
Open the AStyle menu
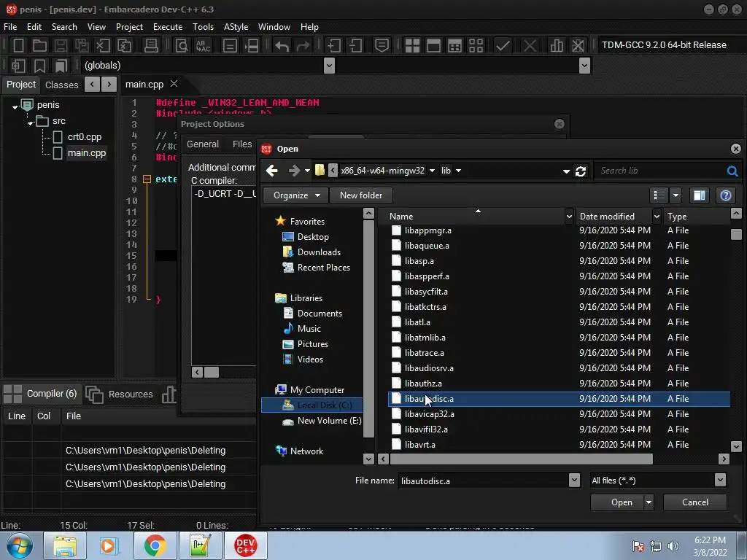pos(236,27)
